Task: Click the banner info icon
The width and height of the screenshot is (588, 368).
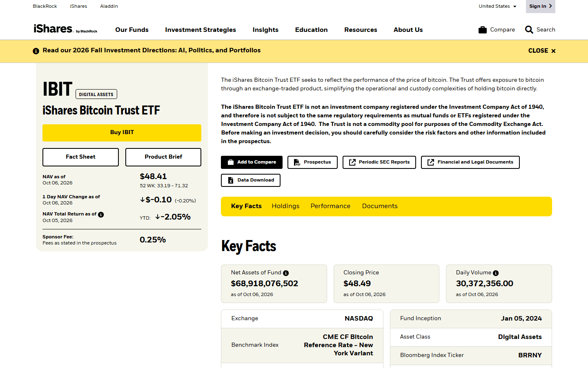Action: tap(36, 51)
